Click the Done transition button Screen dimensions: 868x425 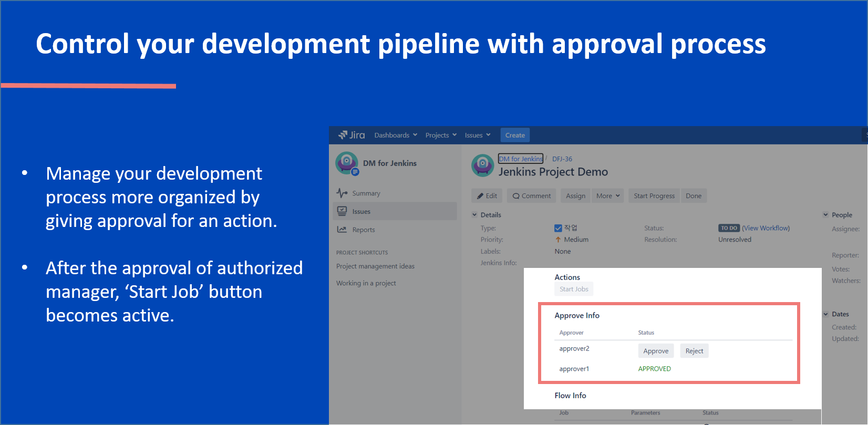click(694, 196)
